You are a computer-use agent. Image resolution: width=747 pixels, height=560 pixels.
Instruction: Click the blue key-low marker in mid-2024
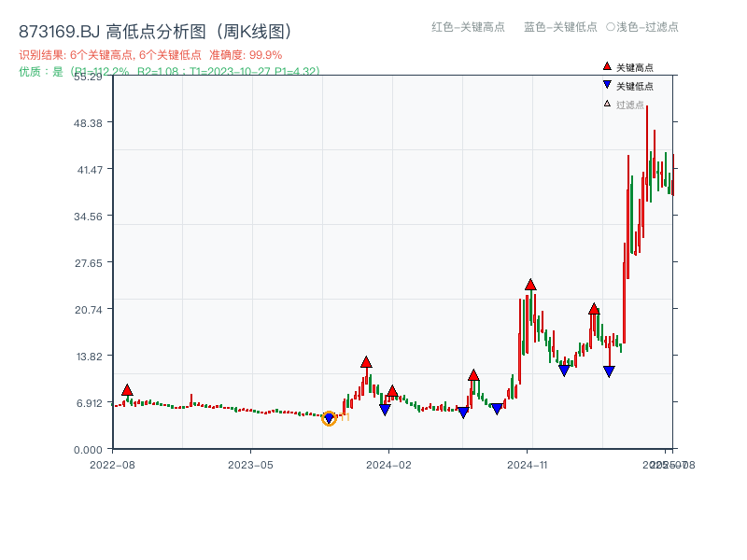(x=463, y=411)
